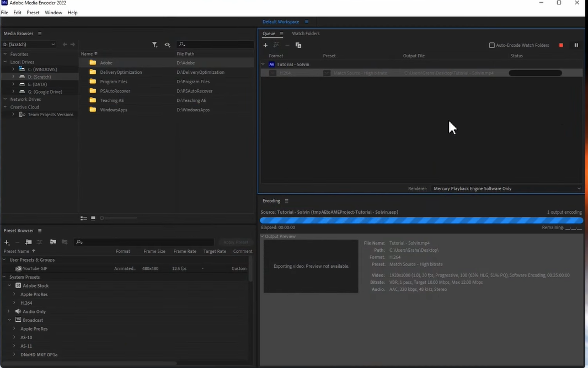Click the Stop Queue red icon
Image resolution: width=588 pixels, height=368 pixels.
(x=561, y=45)
